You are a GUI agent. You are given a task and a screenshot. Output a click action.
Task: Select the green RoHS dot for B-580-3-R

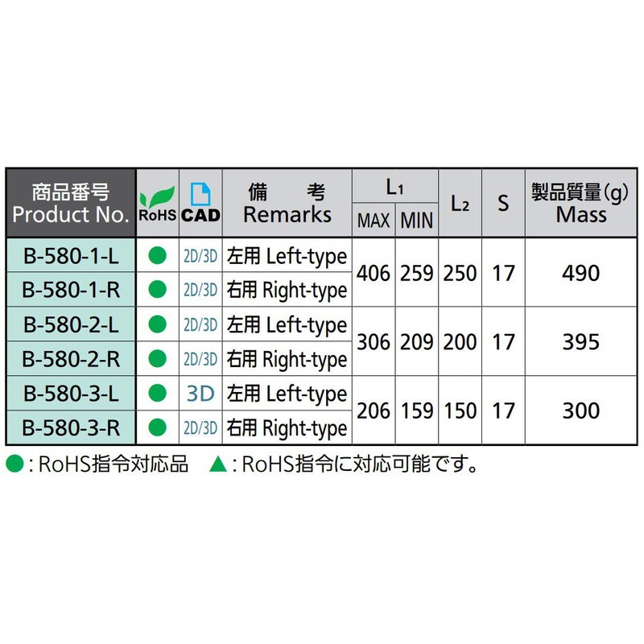[158, 427]
